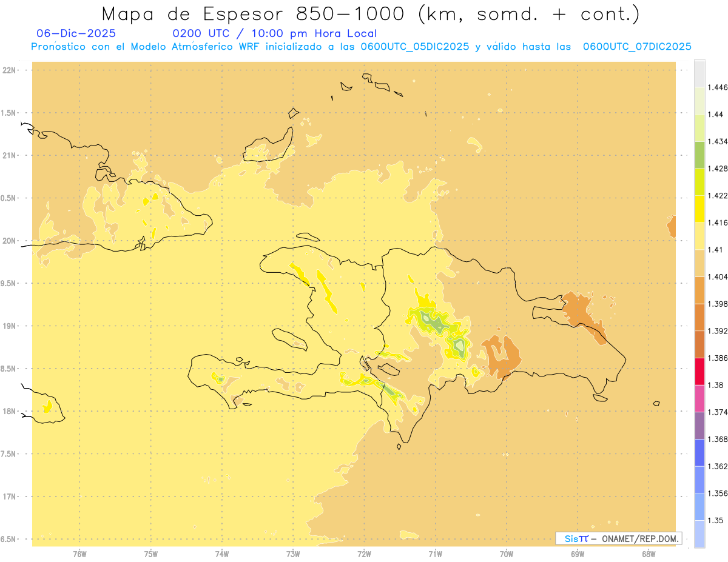Click the '6.5N' latitude label
The width and height of the screenshot is (728, 562).
pos(9,539)
